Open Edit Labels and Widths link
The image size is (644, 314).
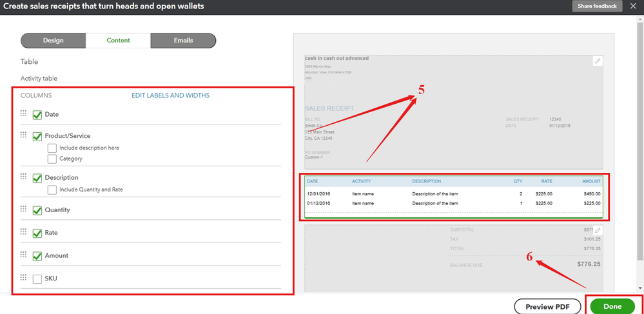click(170, 95)
